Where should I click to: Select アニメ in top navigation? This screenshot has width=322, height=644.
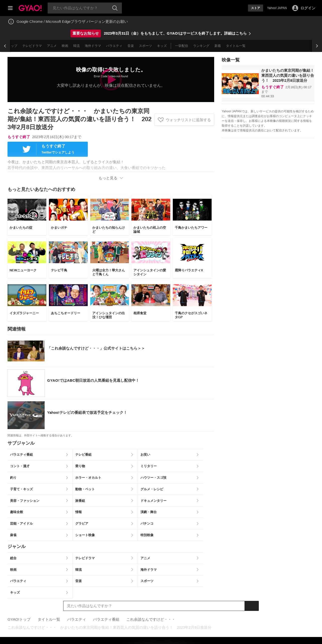[52, 46]
